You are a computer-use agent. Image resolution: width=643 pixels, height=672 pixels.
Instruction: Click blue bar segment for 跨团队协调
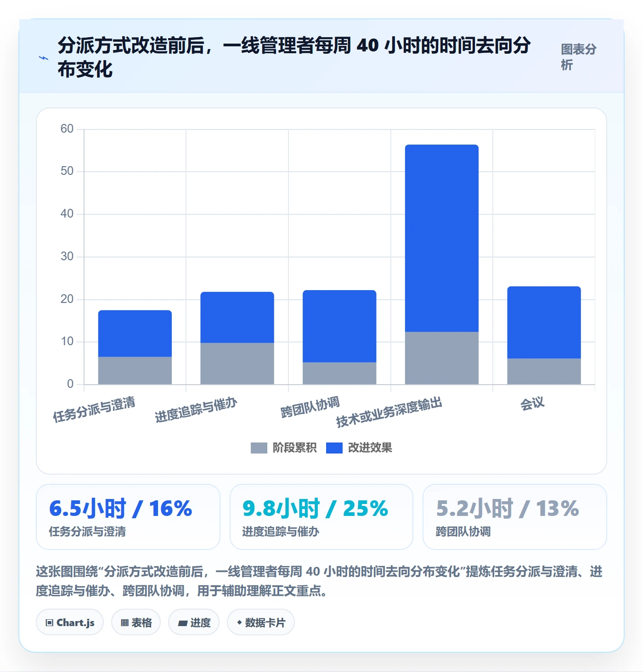[x=339, y=326]
